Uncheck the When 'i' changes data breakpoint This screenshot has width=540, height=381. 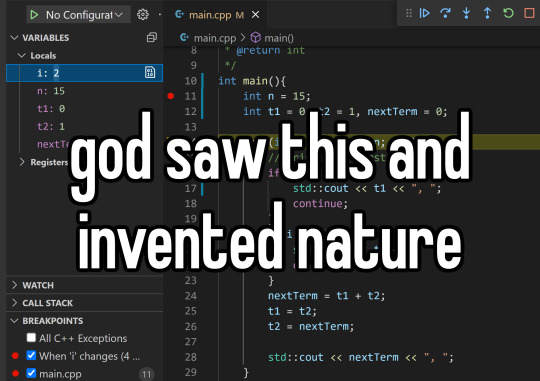click(31, 355)
